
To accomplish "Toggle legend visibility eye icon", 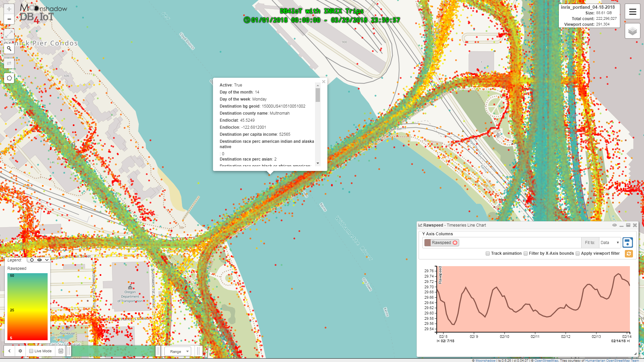I will [40, 260].
